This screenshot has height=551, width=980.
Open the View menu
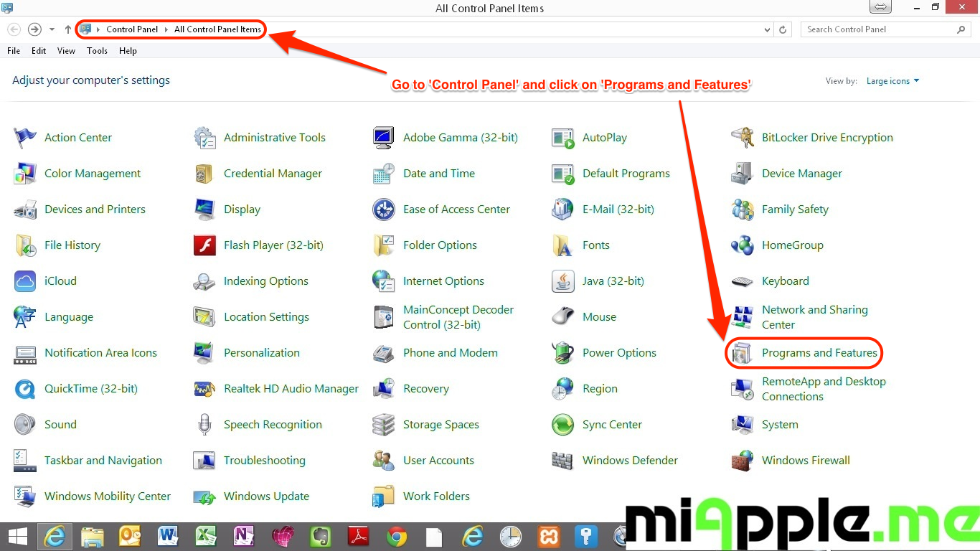click(66, 51)
